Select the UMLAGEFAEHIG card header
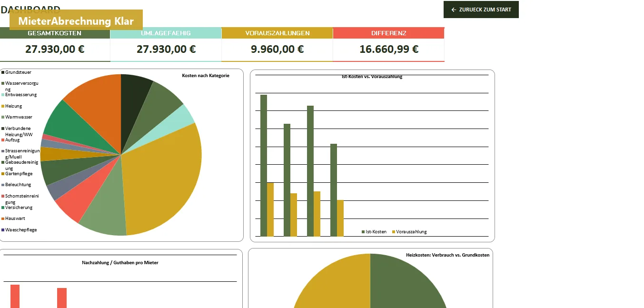Image resolution: width=644 pixels, height=308 pixels. (x=166, y=33)
